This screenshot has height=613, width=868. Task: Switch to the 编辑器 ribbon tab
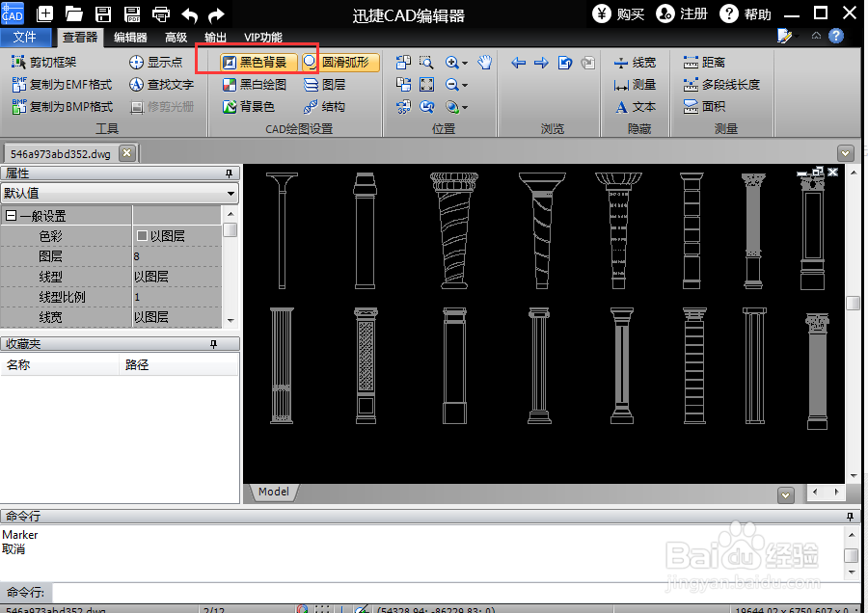coord(130,38)
